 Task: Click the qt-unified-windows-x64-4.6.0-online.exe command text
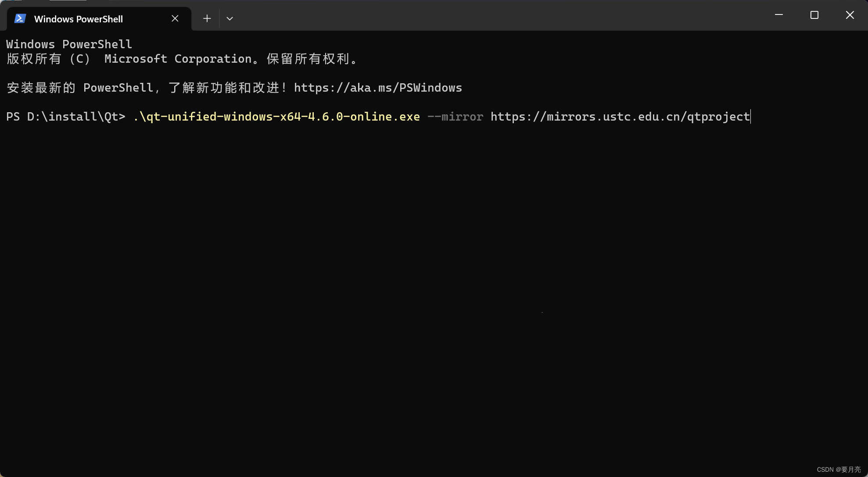276,117
